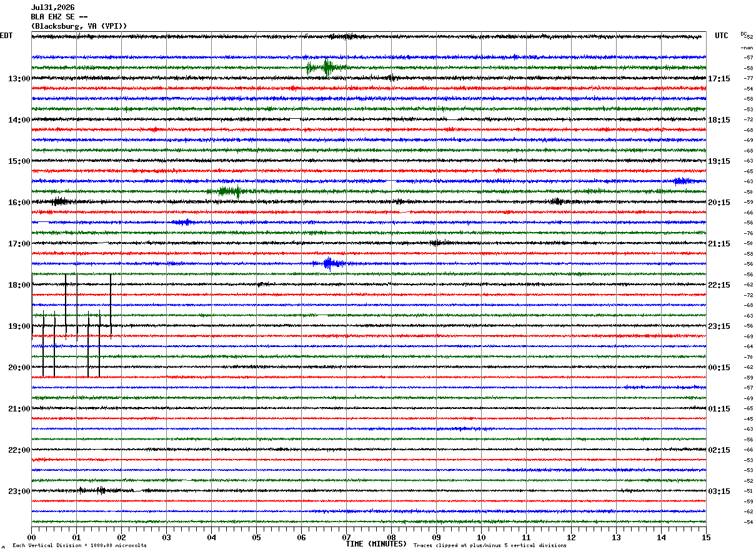This screenshot has width=756, height=554.
Task: Select the 20:00 EDT time label
Action: click(x=19, y=368)
